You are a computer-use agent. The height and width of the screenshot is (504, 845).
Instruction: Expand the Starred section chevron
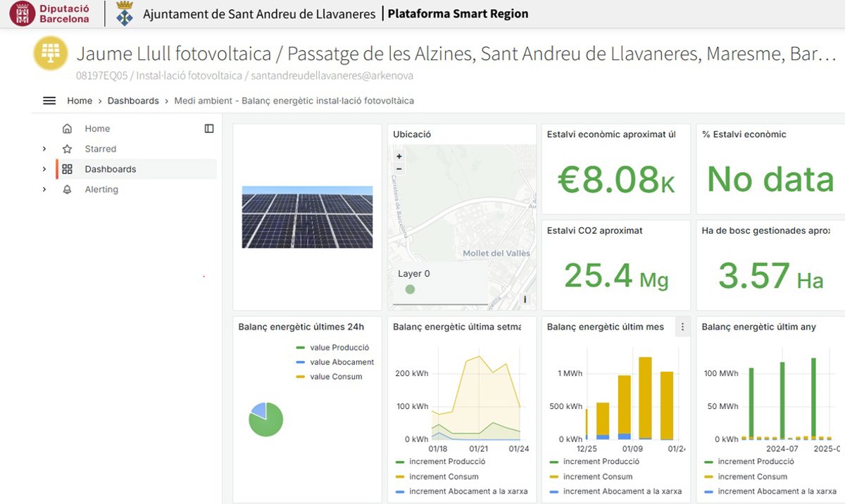(x=44, y=149)
